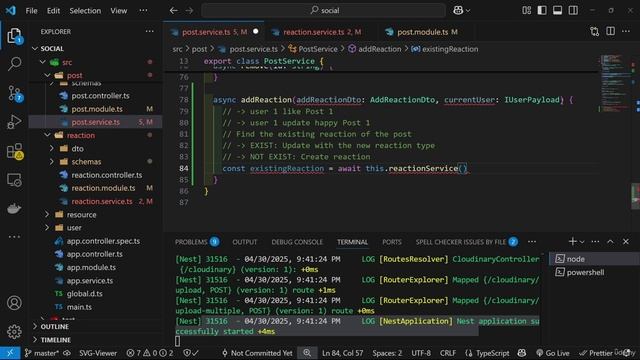Click Customize Layout icon in title bar

tap(527, 11)
